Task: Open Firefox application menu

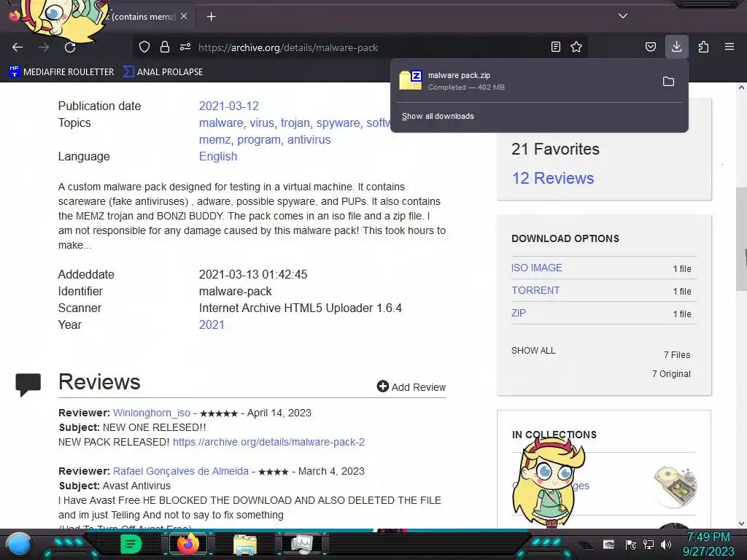Action: [729, 47]
